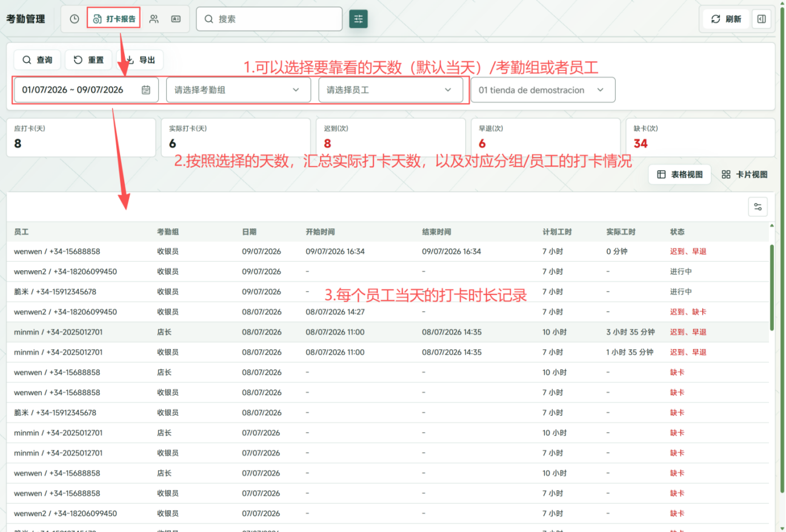Click the 重置 reset button
786x532 pixels.
click(88, 60)
